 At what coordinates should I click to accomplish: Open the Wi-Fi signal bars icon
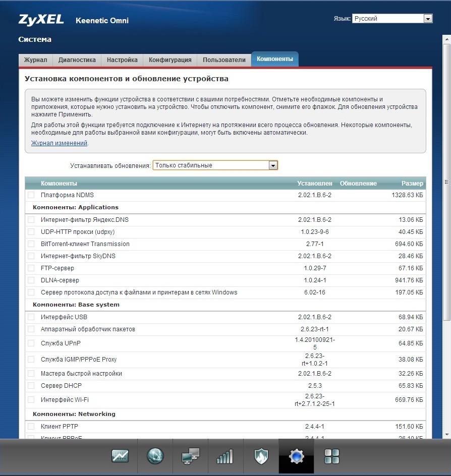[x=225, y=456]
